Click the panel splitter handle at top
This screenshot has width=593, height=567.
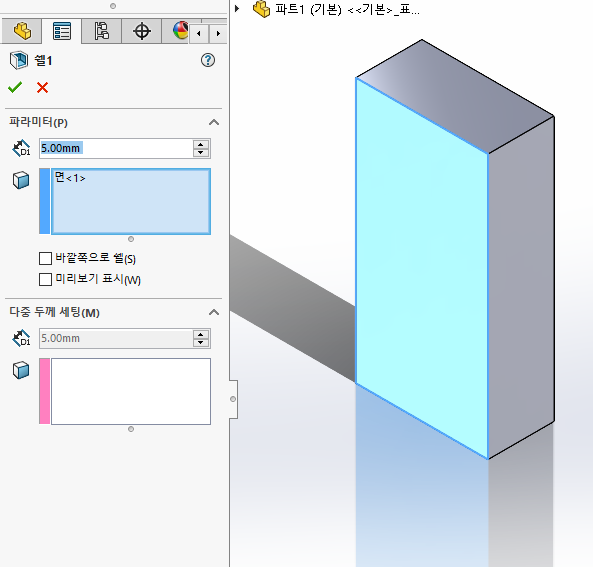[x=113, y=6]
